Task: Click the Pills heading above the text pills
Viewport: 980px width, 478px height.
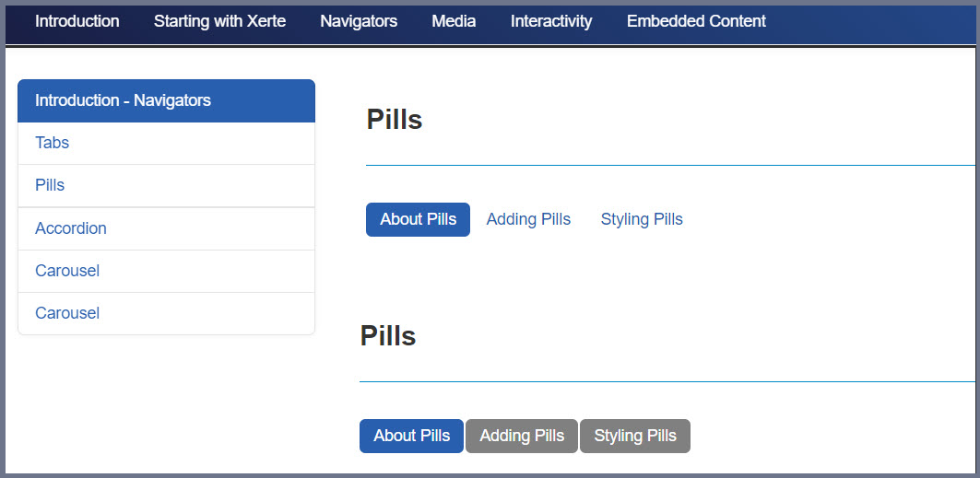Action: [395, 120]
